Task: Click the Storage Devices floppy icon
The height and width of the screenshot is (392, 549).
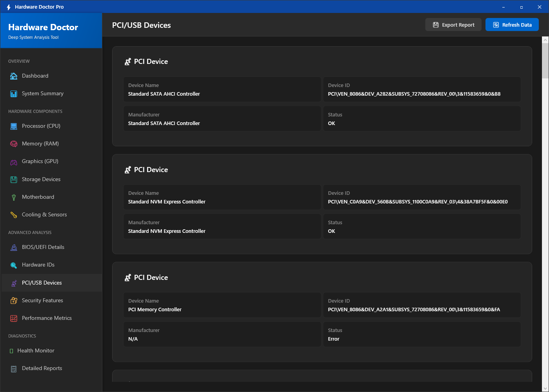Action: point(14,180)
